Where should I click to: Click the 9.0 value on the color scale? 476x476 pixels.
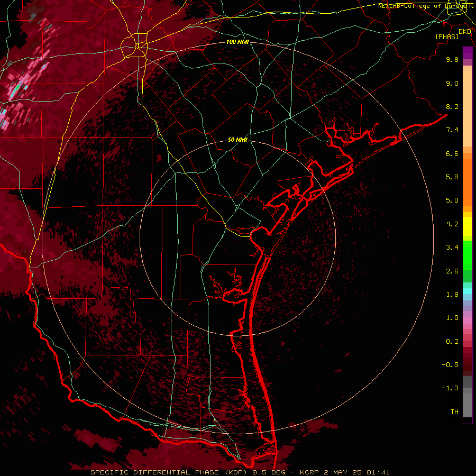[x=452, y=83]
